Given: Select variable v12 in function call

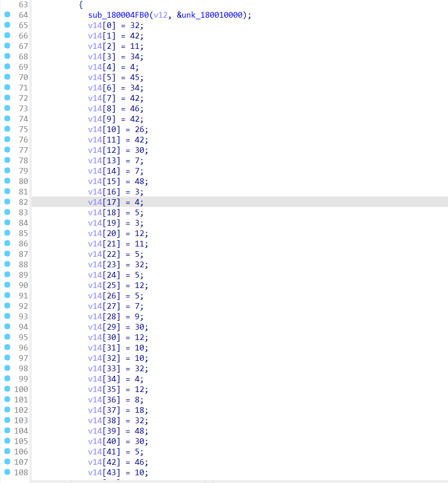Looking at the screenshot, I should [x=160, y=15].
